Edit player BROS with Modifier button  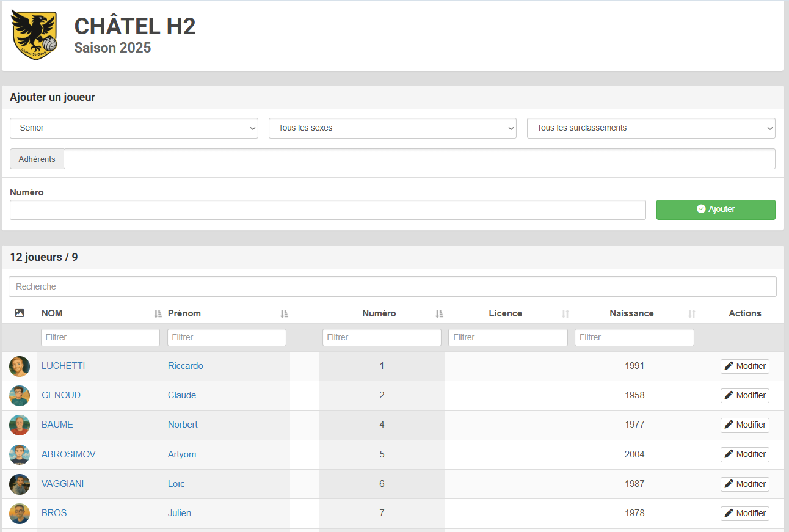pyautogui.click(x=744, y=514)
